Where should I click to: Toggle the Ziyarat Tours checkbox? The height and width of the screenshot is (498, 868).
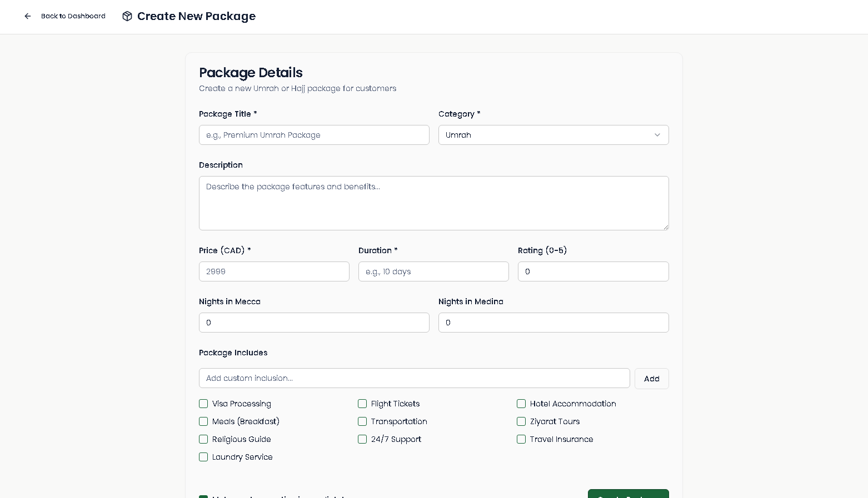pyautogui.click(x=521, y=421)
